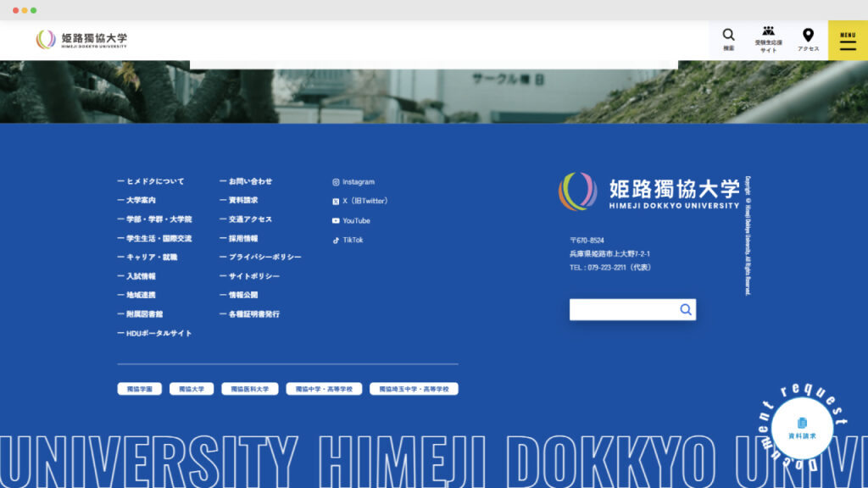
Task: Open キャリア・就職 footer link
Action: (147, 258)
